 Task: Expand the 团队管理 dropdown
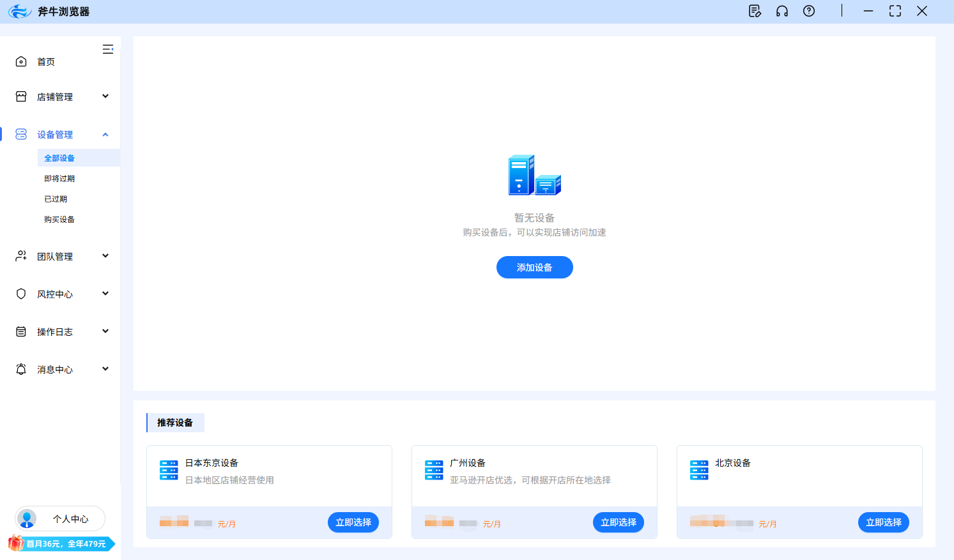click(x=105, y=256)
